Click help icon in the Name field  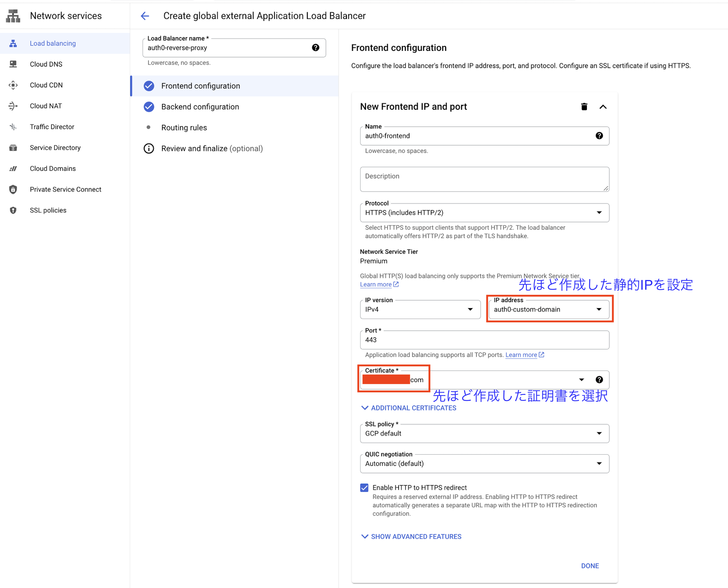coord(599,136)
